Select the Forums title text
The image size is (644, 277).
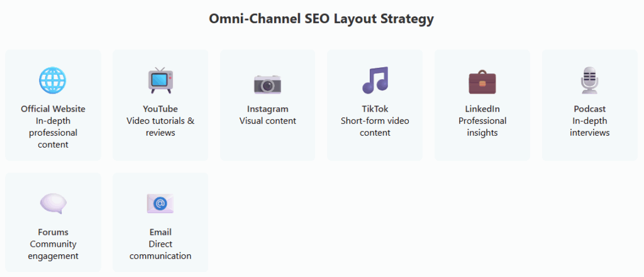tap(53, 232)
